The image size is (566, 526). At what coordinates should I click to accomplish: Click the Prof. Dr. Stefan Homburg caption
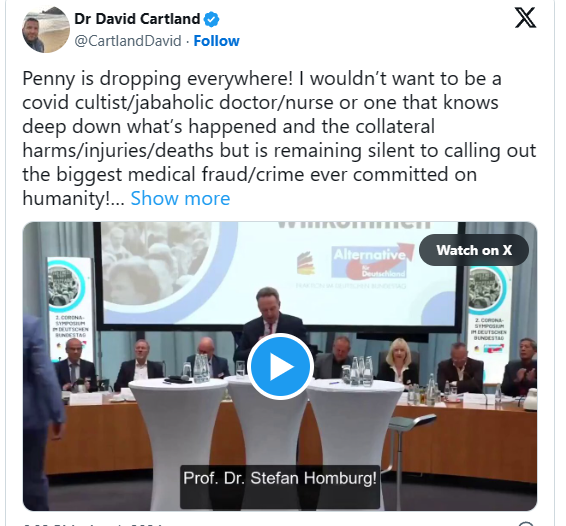click(280, 478)
